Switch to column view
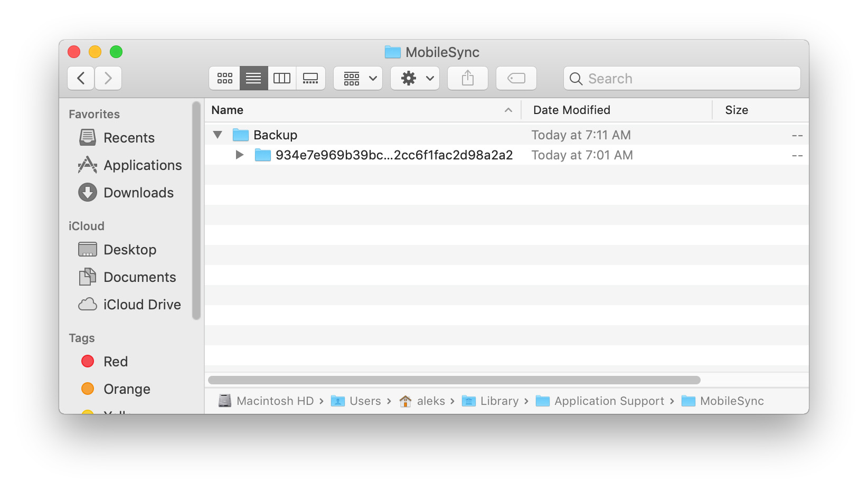Screen dimensions: 868x492 click(x=282, y=78)
